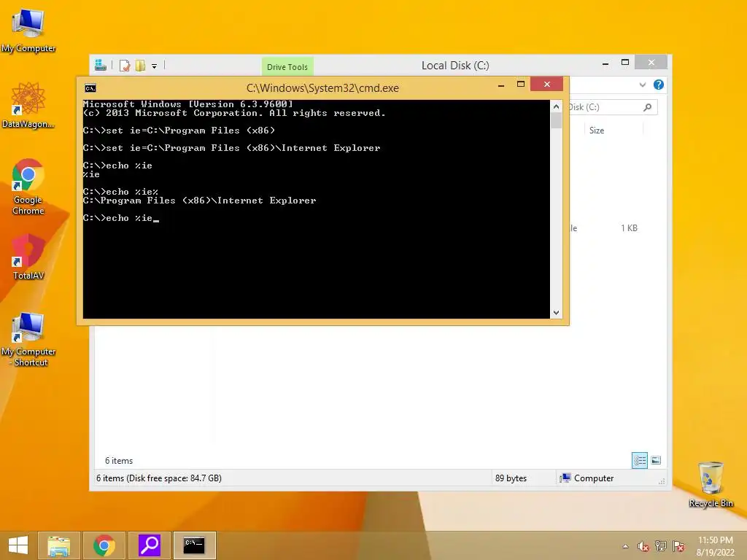This screenshot has height=560, width=747.
Task: Open My Computer - Shortcut on desktop
Action: 28,340
